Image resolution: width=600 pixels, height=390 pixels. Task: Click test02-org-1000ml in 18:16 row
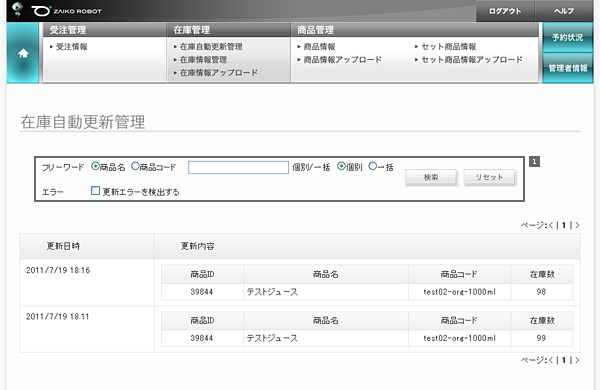pos(460,292)
